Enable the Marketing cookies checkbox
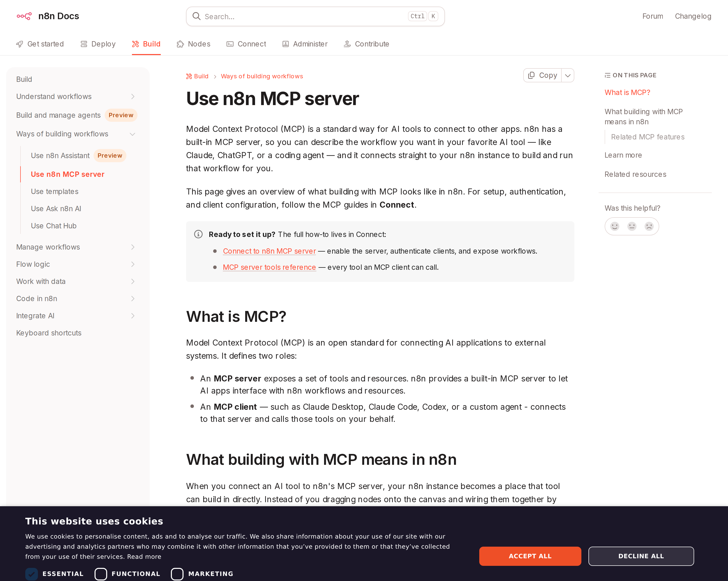This screenshot has width=728, height=581. point(177,574)
